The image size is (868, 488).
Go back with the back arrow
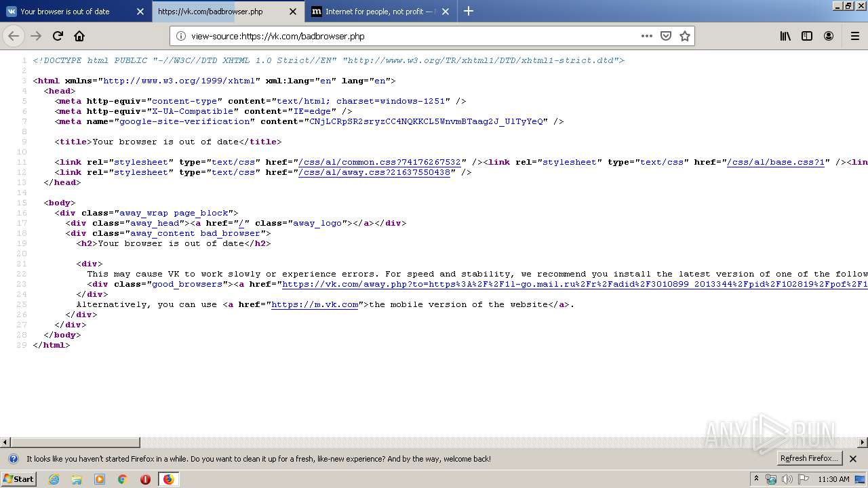[x=14, y=36]
